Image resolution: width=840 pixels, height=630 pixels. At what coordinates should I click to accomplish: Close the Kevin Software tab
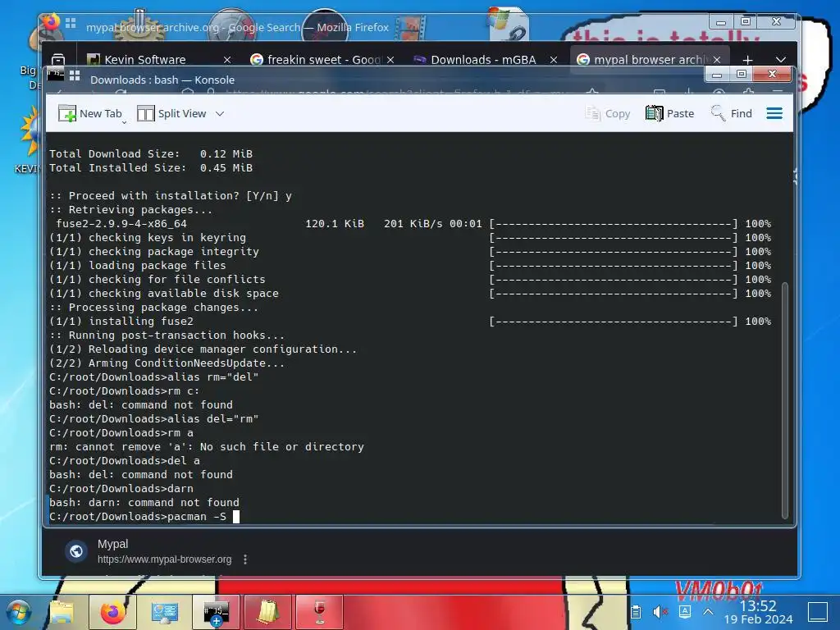pos(227,60)
